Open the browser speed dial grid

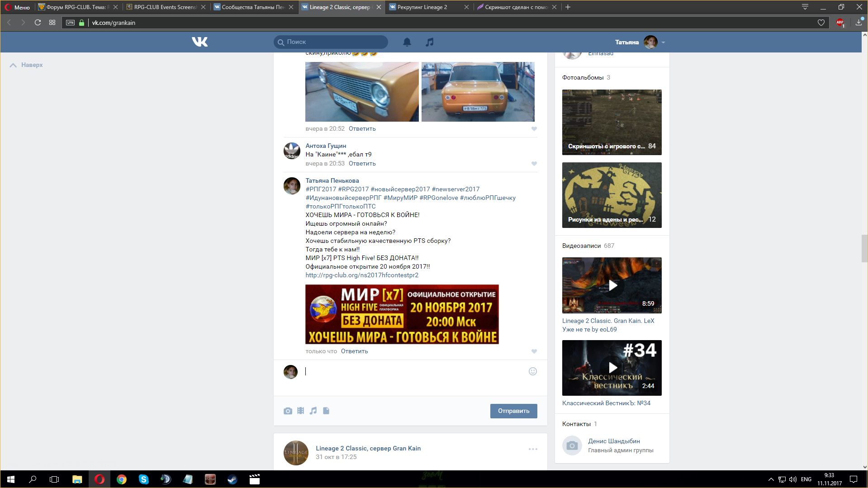[x=52, y=23]
